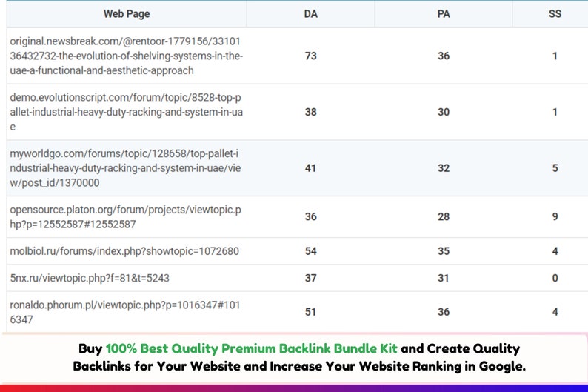This screenshot has height=392, width=588.
Task: Visit the ronaldo.phorum.pl viewtopic link
Action: coord(125,312)
